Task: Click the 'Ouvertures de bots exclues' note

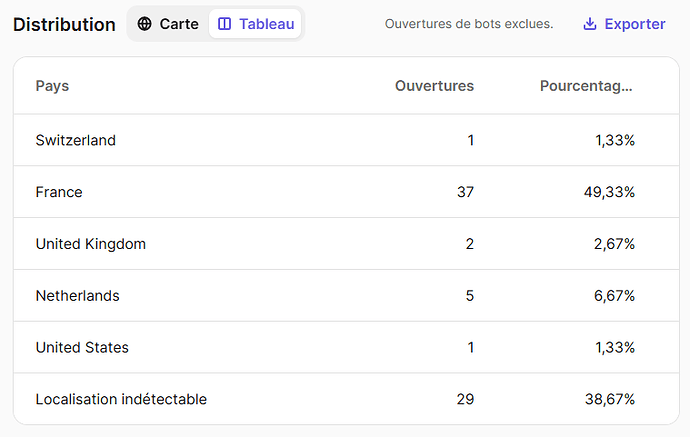Action: [x=469, y=24]
